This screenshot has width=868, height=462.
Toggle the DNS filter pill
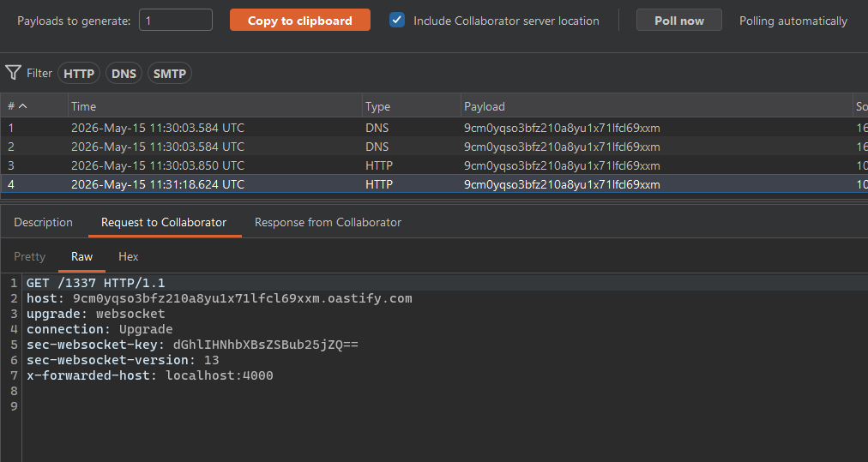tap(124, 74)
